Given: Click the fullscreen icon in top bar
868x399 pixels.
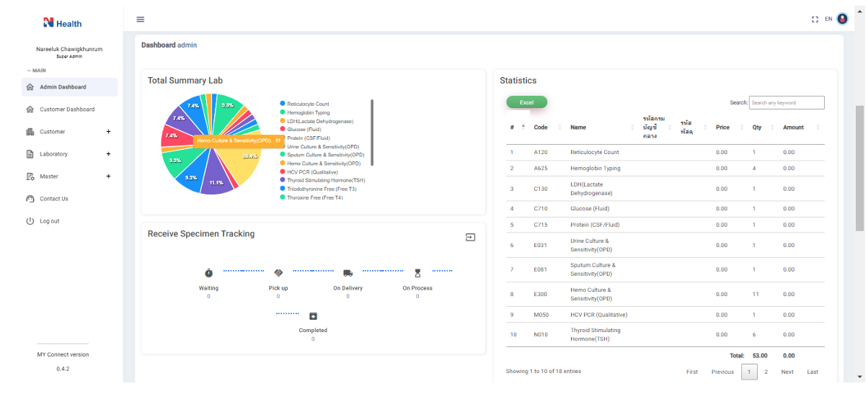Looking at the screenshot, I should (x=815, y=19).
